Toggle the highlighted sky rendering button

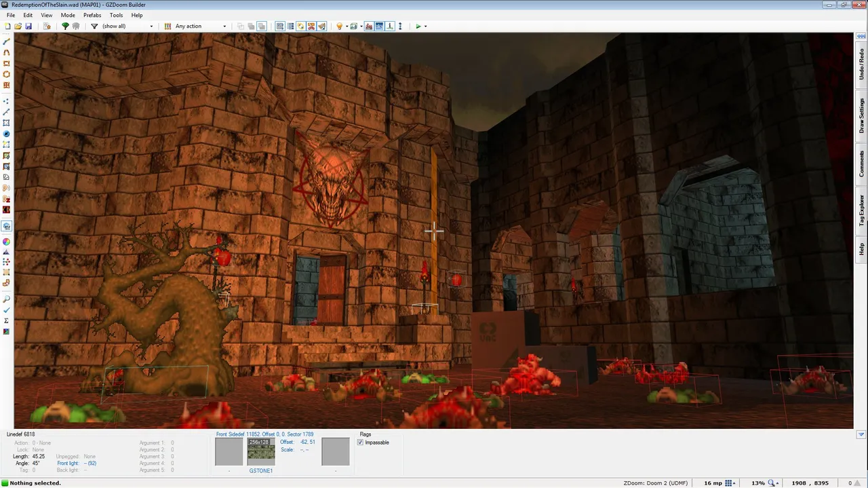point(379,26)
